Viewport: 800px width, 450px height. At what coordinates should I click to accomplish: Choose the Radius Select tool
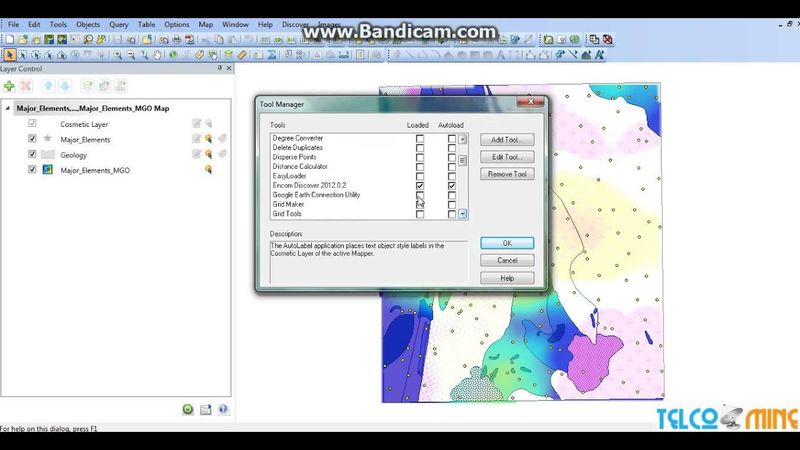[x=36, y=55]
